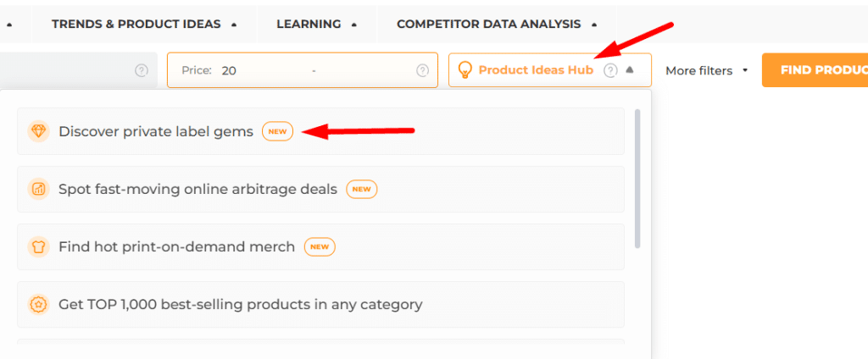The image size is (868, 359).
Task: Click the help icon in the left gray field
Action: [x=142, y=70]
